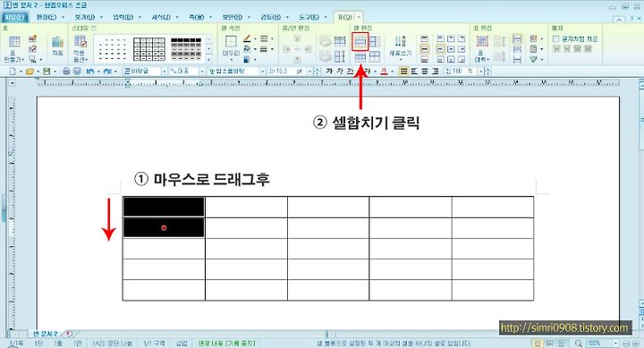This screenshot has height=348, width=644.
Task: Select the 표 ribbon tab
Action: pos(345,17)
